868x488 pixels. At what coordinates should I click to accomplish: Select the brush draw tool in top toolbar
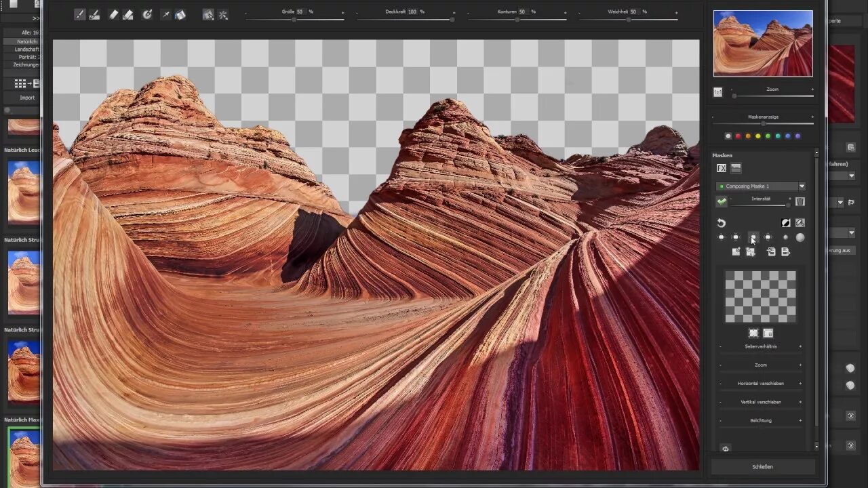79,14
